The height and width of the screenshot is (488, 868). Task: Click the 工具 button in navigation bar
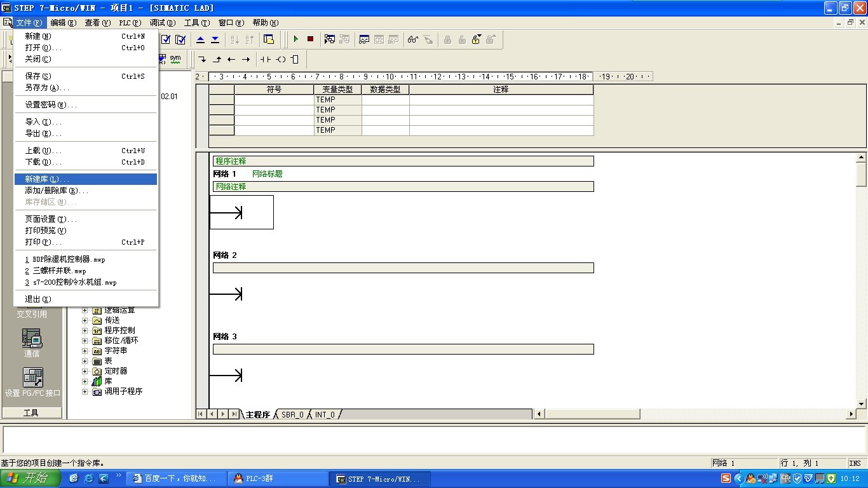coord(31,412)
